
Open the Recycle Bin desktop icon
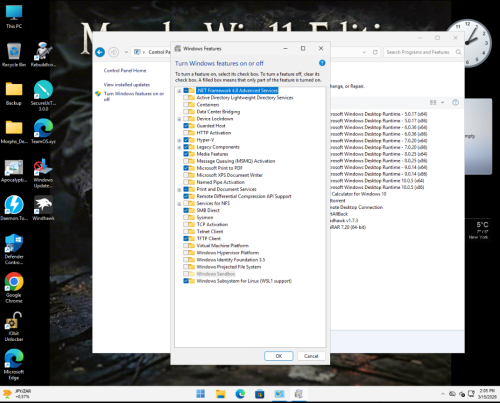[x=14, y=55]
